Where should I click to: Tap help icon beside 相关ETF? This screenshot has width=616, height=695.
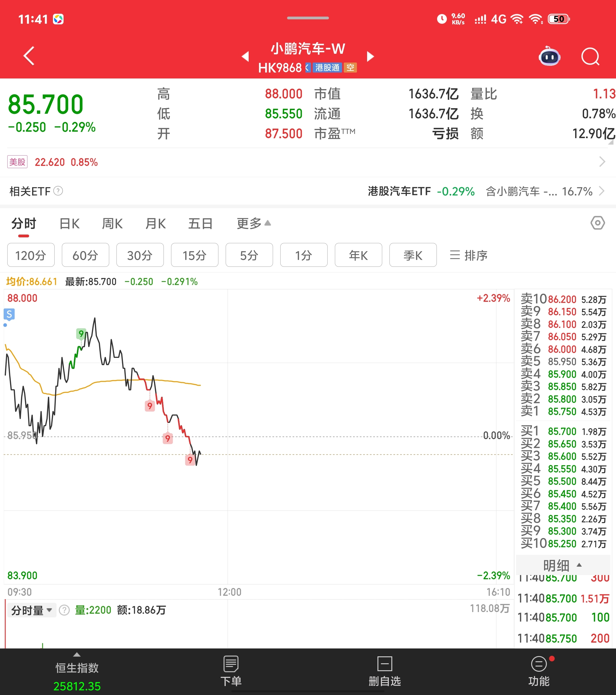tap(59, 191)
